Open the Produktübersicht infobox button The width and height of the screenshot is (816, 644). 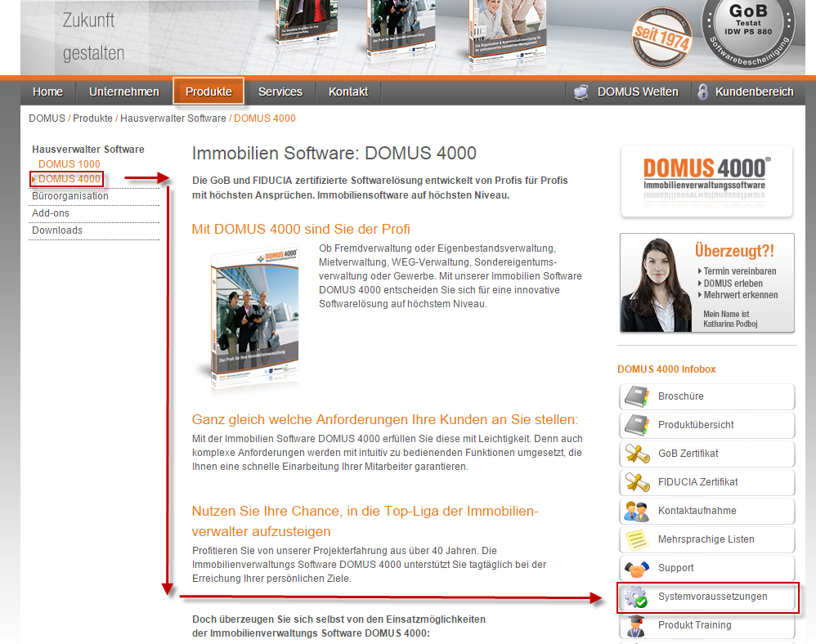[x=707, y=425]
